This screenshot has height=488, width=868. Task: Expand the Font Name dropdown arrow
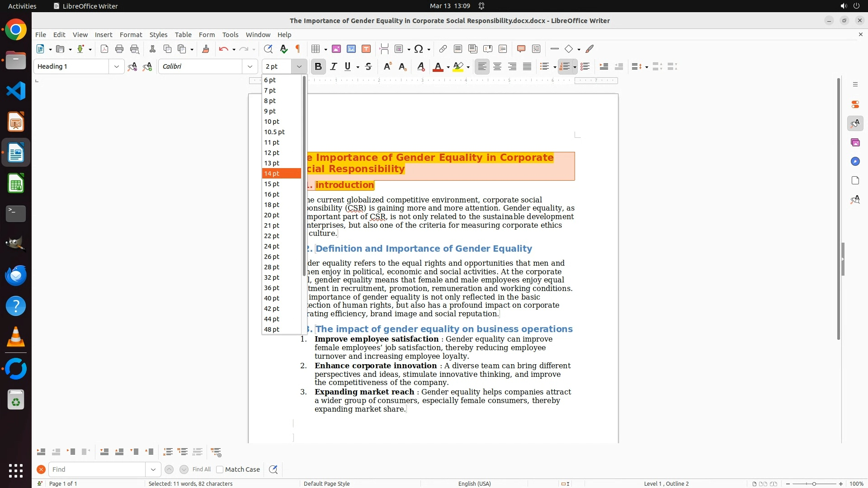250,66
